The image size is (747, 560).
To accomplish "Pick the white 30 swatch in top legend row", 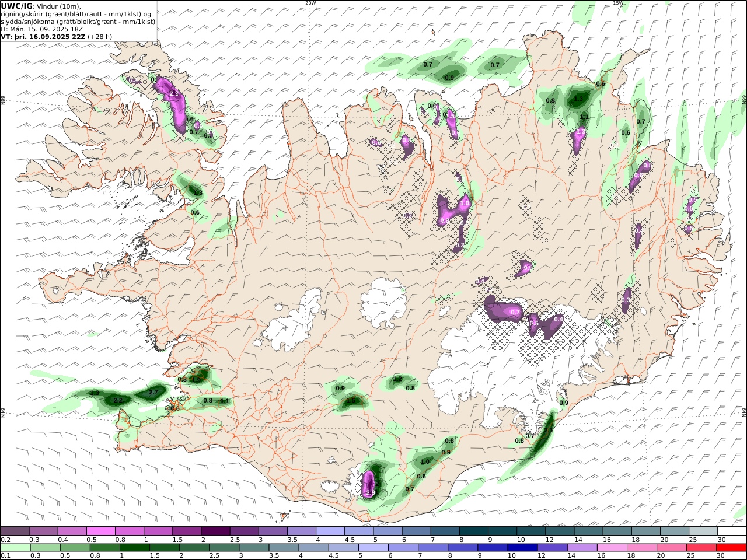I will pos(732,531).
